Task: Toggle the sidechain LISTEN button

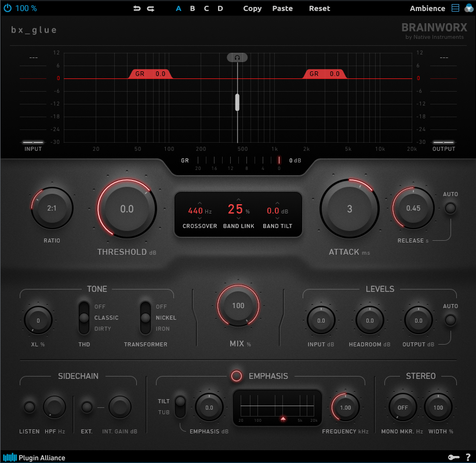Action: (x=30, y=407)
